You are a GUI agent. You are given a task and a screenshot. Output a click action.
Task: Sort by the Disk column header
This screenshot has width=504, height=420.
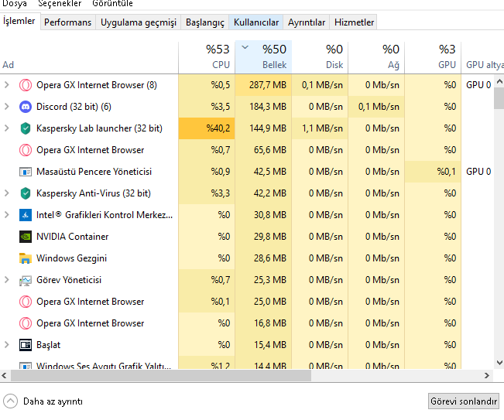tap(320, 57)
